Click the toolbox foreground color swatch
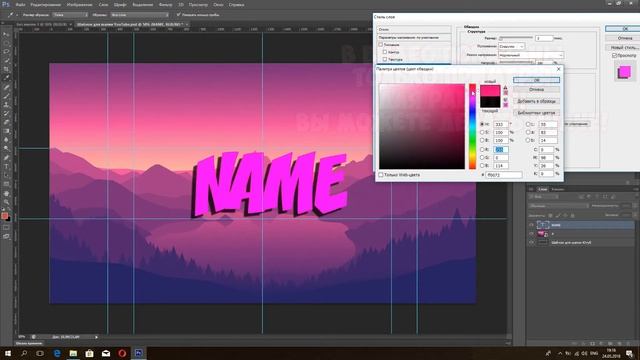Screen dimensions: 640x360 4,216
